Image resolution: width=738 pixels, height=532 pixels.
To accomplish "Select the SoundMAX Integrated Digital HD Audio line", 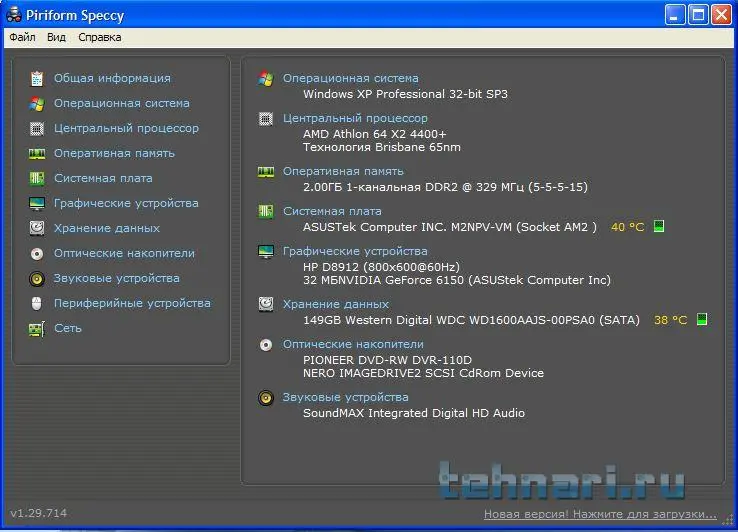I will 414,413.
